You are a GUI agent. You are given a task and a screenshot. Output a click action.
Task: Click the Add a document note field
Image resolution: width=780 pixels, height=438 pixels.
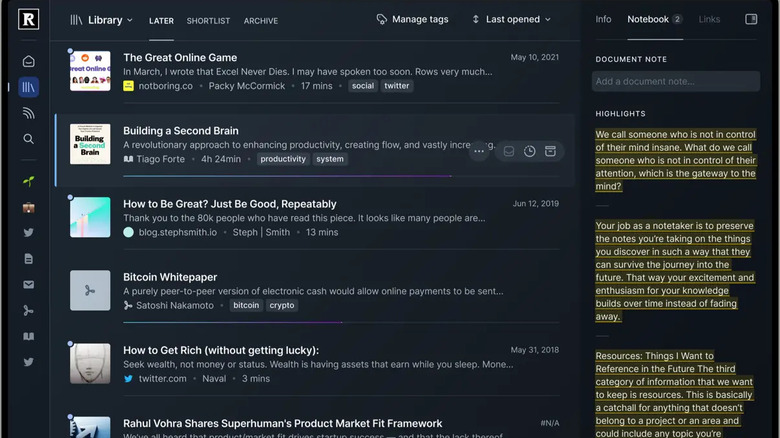coord(677,82)
